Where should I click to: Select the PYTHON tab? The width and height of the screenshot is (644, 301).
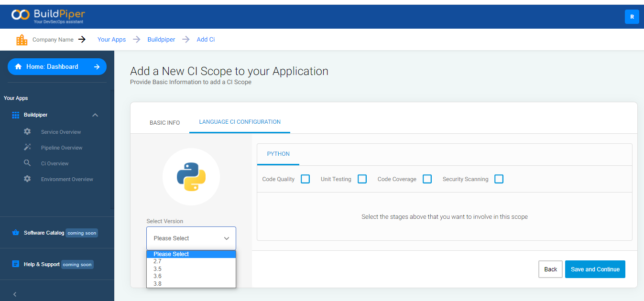(278, 154)
